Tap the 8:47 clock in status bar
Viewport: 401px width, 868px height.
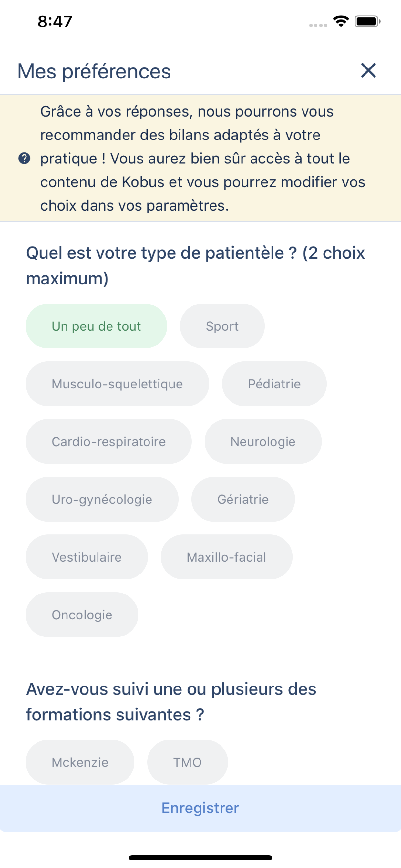pyautogui.click(x=55, y=22)
